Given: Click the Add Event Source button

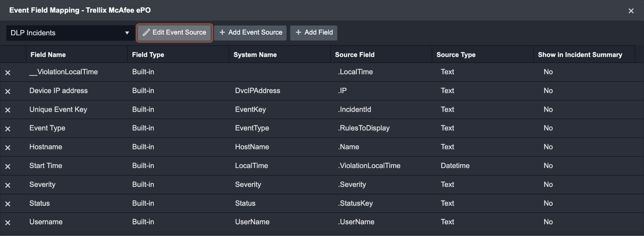Looking at the screenshot, I should tap(251, 33).
